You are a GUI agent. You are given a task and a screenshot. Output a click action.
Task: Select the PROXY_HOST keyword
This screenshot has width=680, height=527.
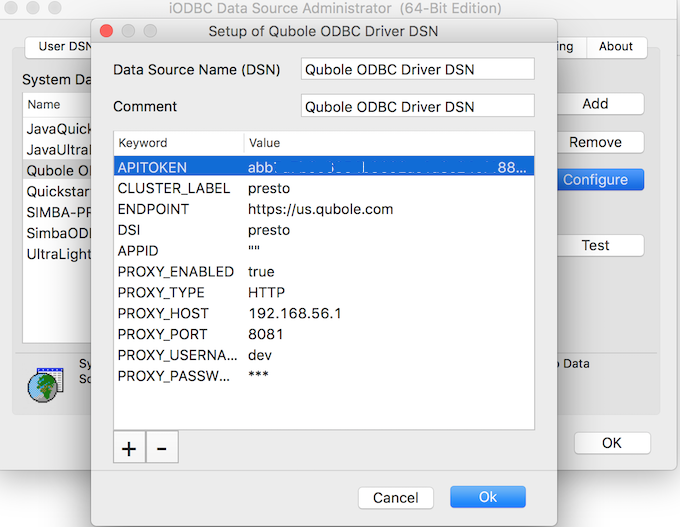point(163,313)
